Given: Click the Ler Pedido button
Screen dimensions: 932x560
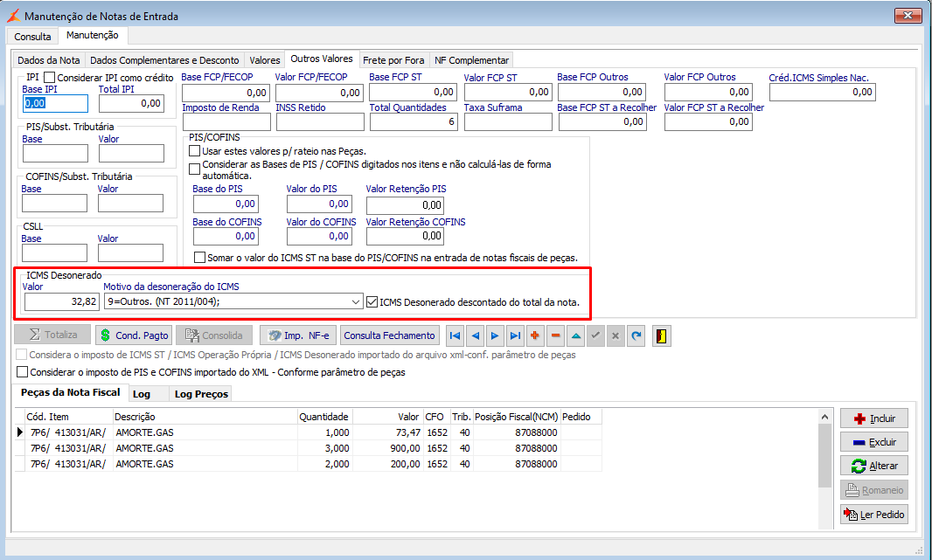Looking at the screenshot, I should pyautogui.click(x=874, y=515).
